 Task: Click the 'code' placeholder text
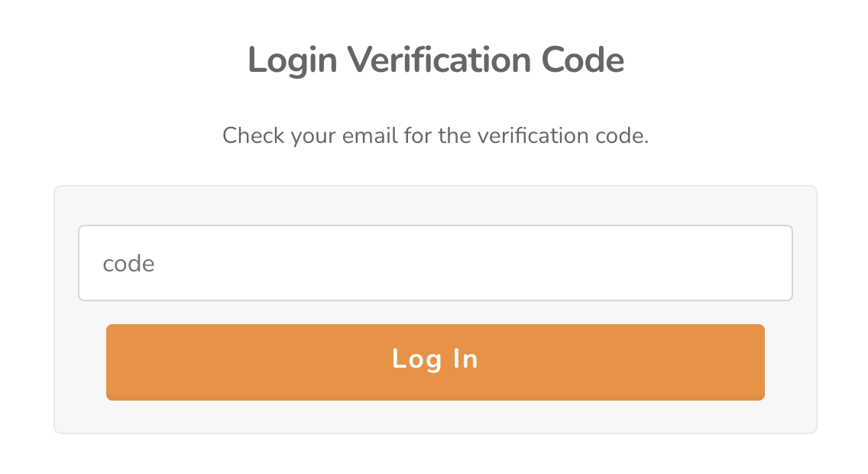(x=128, y=264)
